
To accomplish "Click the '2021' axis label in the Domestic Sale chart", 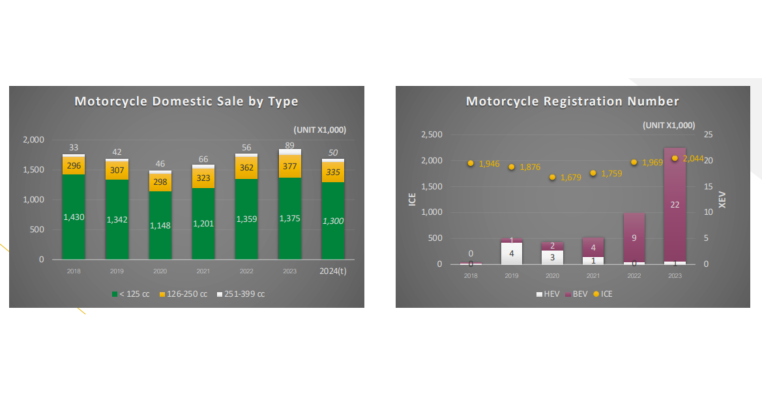I will point(203,271).
